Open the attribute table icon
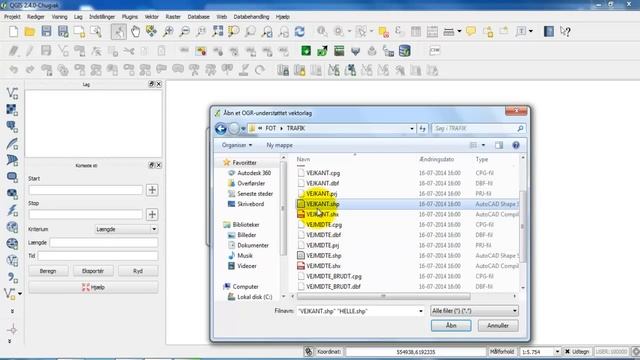Viewport: 640px width, 360px height. (x=416, y=31)
